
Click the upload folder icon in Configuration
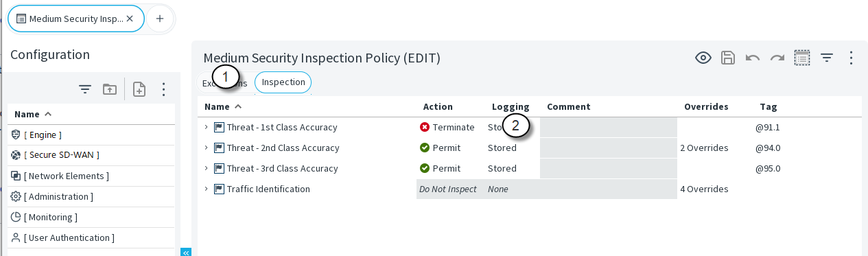(110, 89)
